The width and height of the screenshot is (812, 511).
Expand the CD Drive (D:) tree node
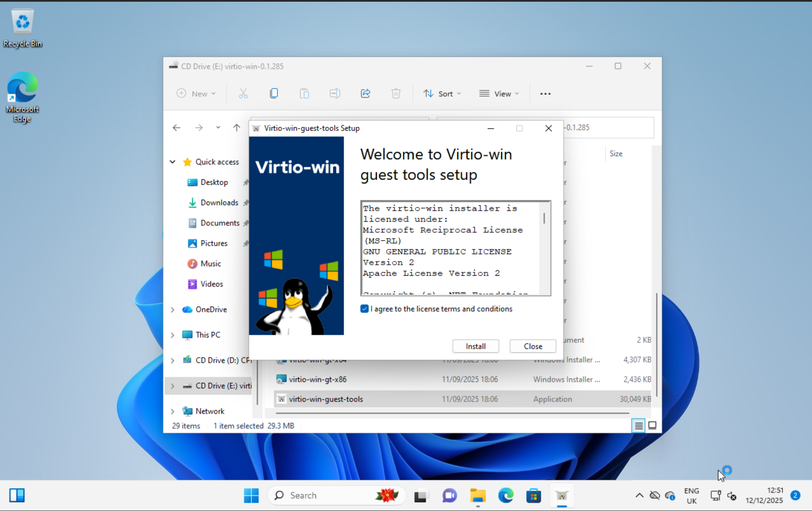173,360
